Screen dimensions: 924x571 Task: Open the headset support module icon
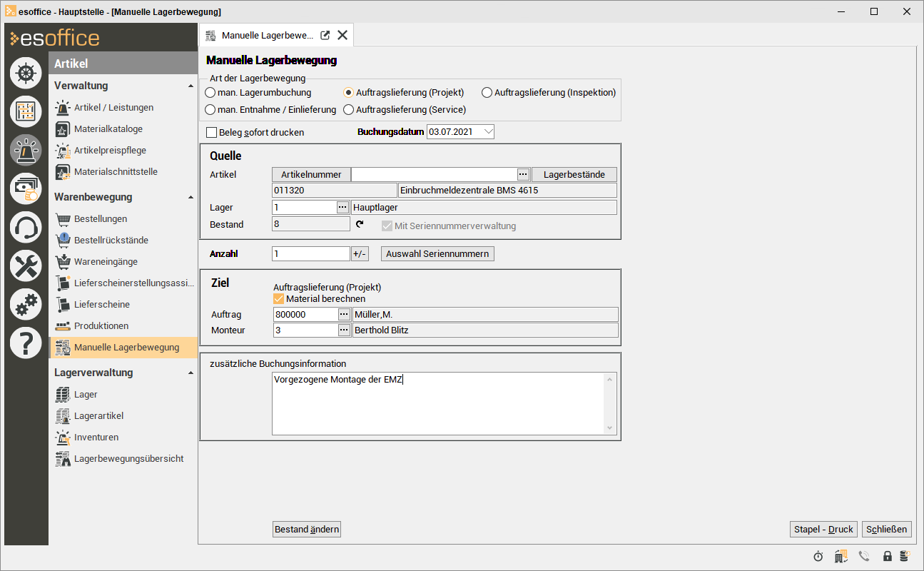click(x=26, y=228)
